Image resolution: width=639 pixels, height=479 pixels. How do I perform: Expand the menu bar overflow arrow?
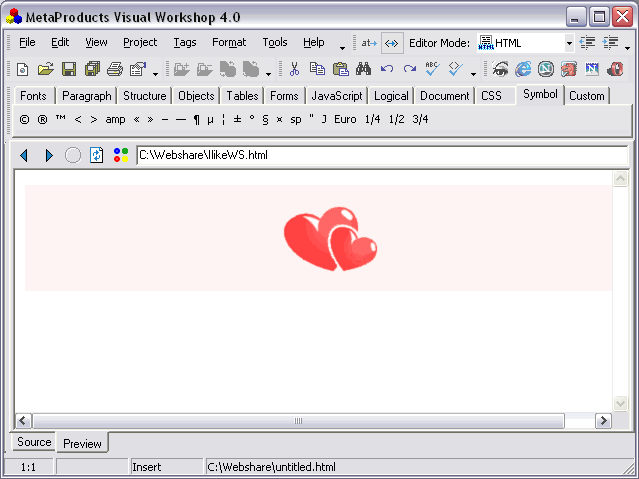click(342, 48)
